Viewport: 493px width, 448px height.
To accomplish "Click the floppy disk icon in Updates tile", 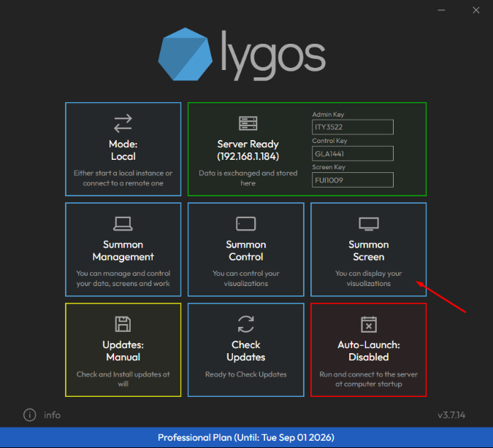I will (x=123, y=324).
